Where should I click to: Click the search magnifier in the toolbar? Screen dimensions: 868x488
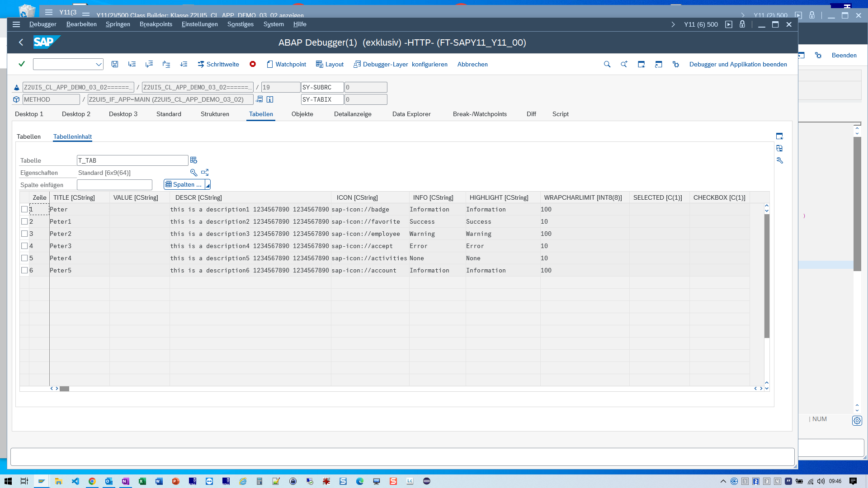coord(607,64)
